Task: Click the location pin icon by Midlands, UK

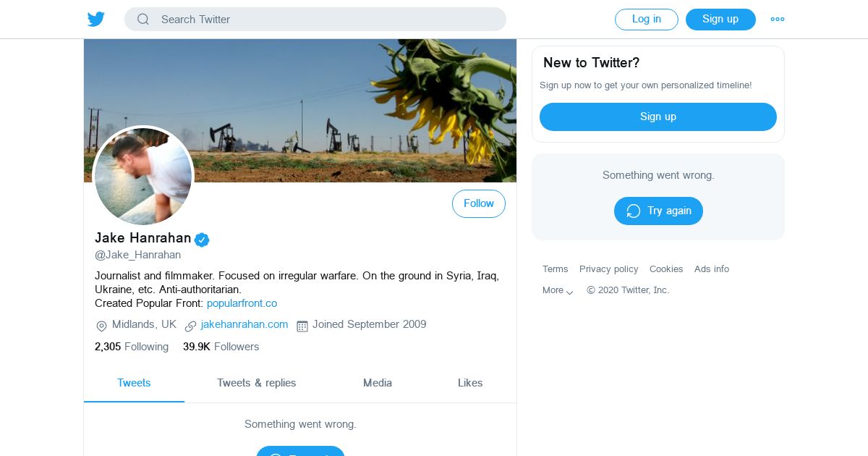Action: coord(101,326)
